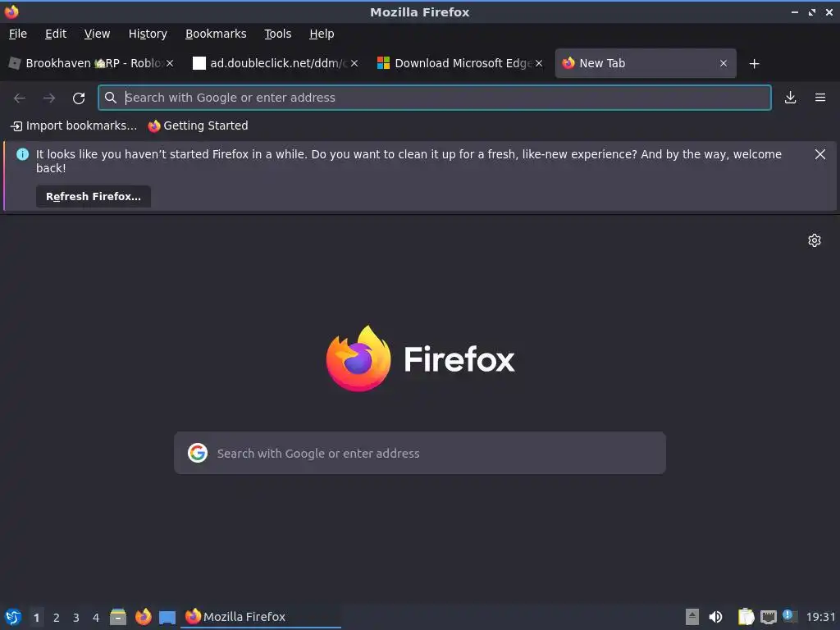Minimize the Mozilla Firefox window
This screenshot has width=840, height=630.
pos(794,11)
